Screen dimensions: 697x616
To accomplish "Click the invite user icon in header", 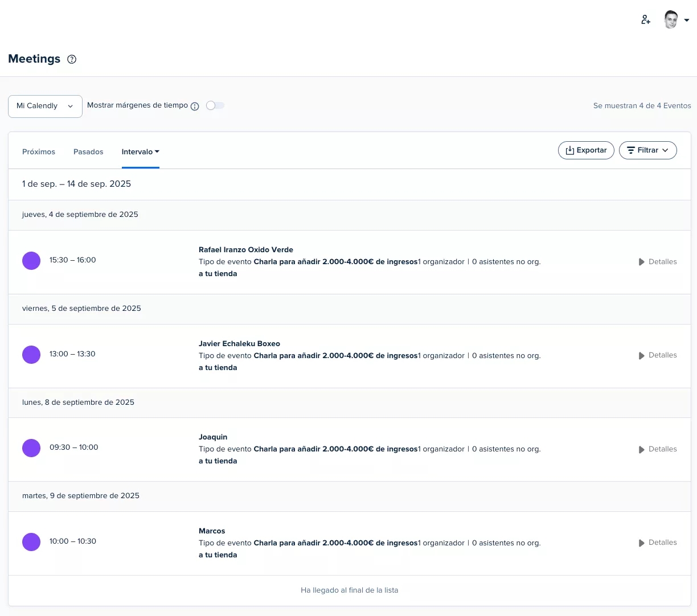I will (x=645, y=20).
